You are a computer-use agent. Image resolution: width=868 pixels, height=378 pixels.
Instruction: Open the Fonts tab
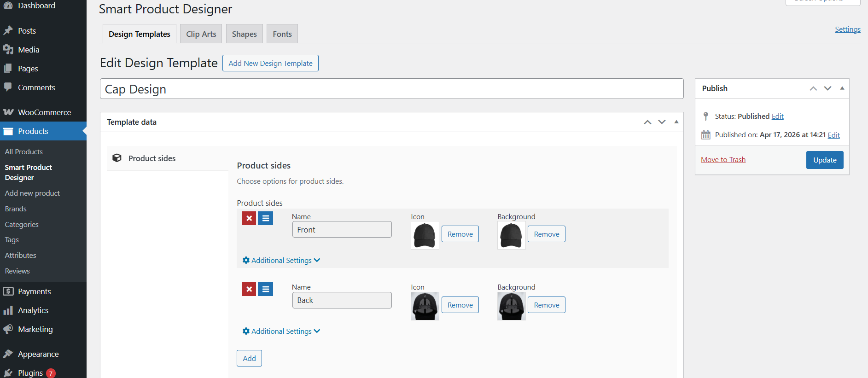282,34
